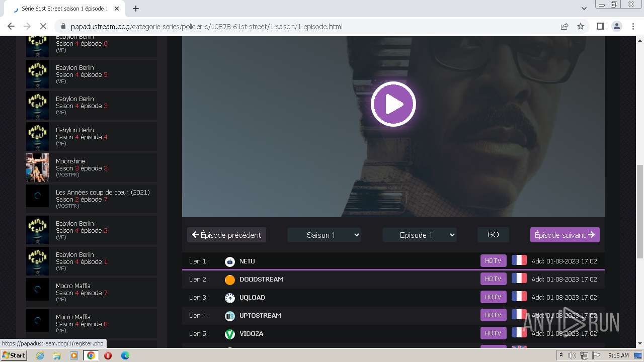Open Microsoft Edge from the taskbar
Image resolution: width=644 pixels, height=362 pixels.
[125, 355]
